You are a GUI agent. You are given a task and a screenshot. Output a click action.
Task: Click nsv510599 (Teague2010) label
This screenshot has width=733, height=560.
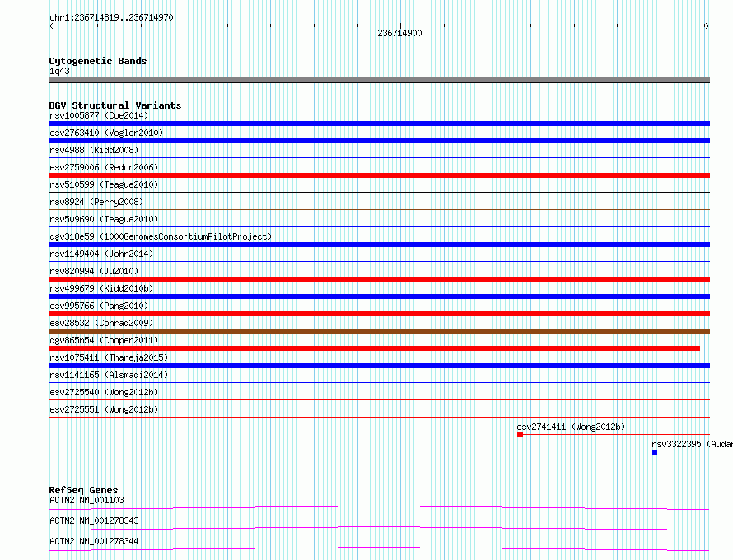(104, 184)
